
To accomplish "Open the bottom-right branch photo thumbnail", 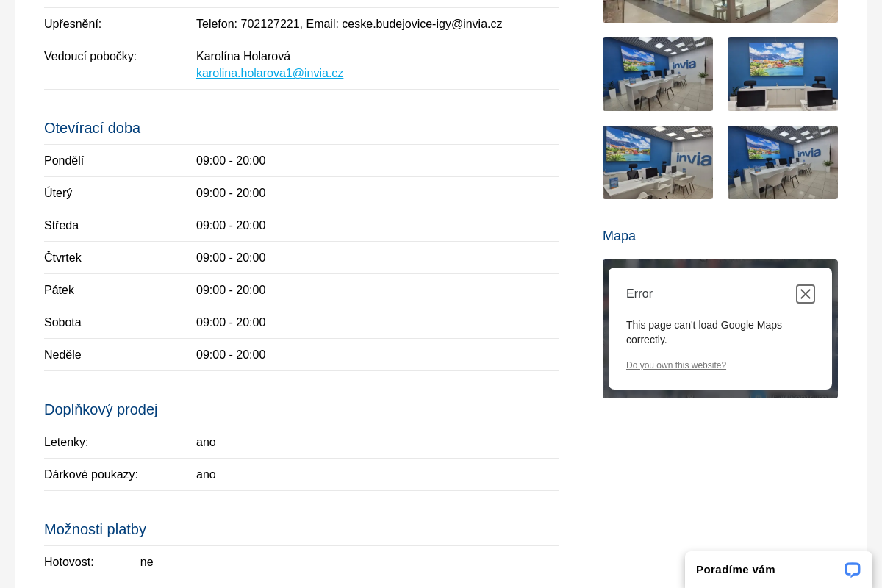I will coord(783,162).
